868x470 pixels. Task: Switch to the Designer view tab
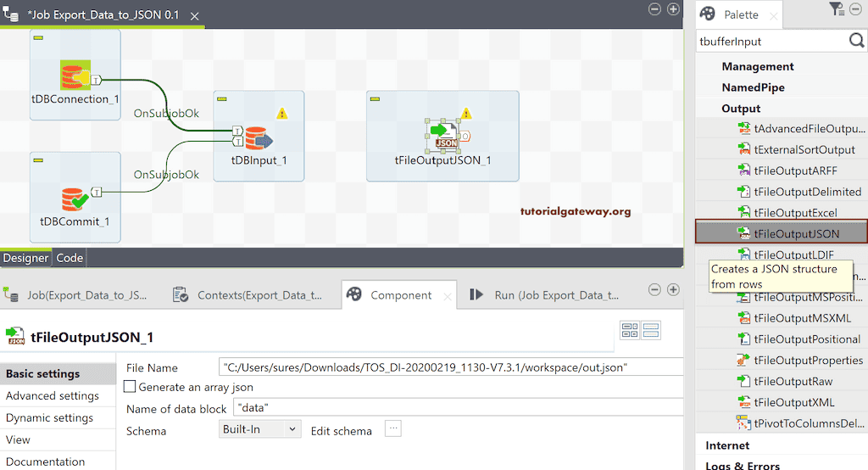pos(25,258)
